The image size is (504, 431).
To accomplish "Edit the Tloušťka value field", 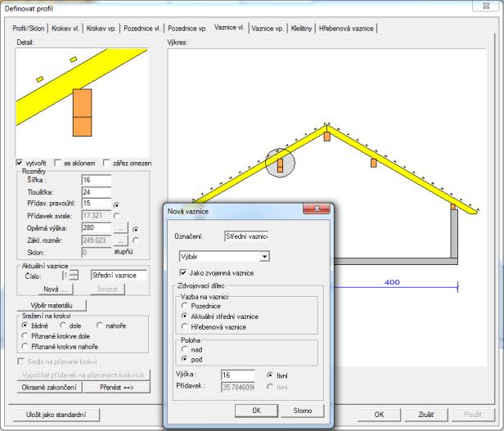I will point(97,192).
